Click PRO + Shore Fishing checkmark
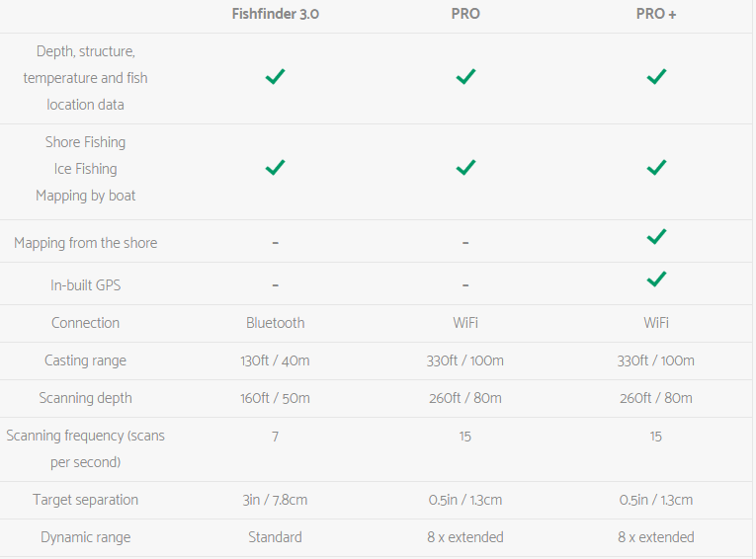Image resolution: width=756 pixels, height=559 pixels. tap(656, 168)
